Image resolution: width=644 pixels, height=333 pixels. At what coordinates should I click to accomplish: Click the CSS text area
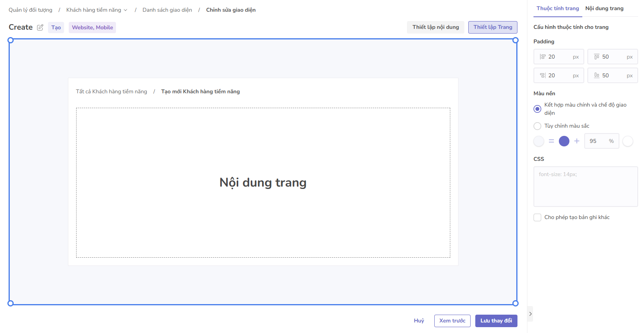coord(585,187)
